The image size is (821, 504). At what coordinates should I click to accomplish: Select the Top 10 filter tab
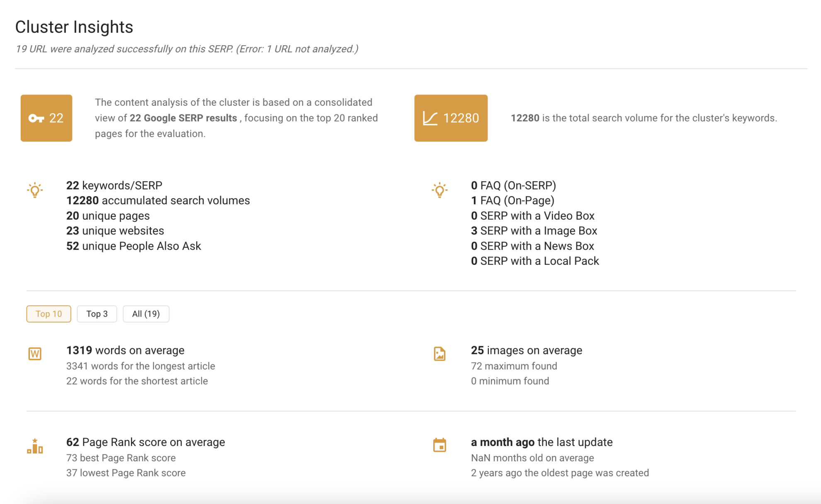(49, 314)
